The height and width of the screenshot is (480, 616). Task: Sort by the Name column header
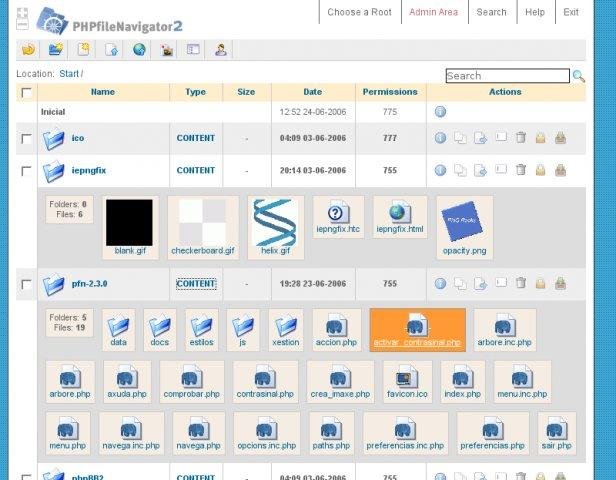(x=103, y=92)
